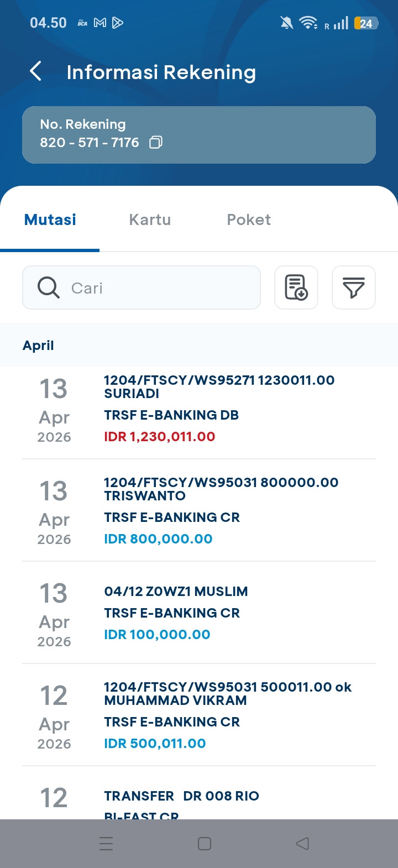
Task: Copy the account number using copy icon
Action: (156, 143)
